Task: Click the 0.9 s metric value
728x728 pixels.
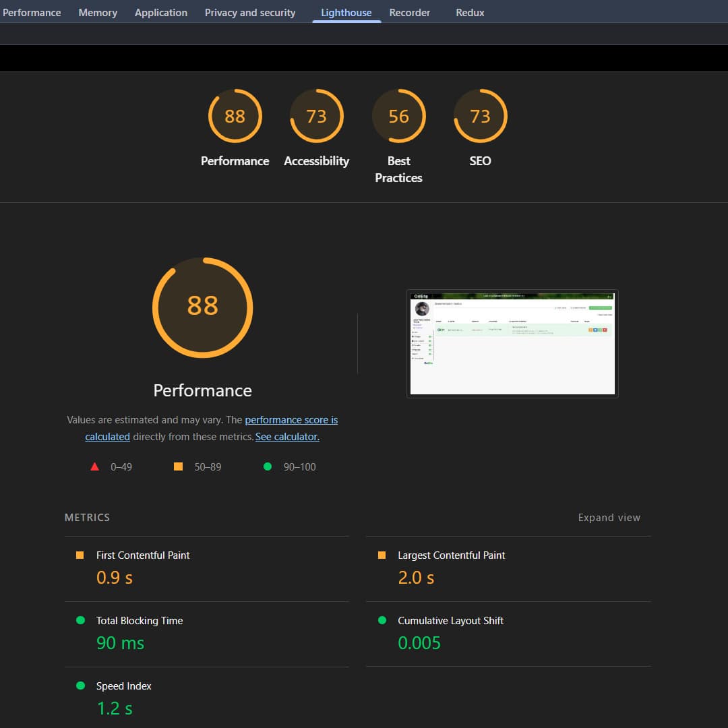Action: point(114,578)
